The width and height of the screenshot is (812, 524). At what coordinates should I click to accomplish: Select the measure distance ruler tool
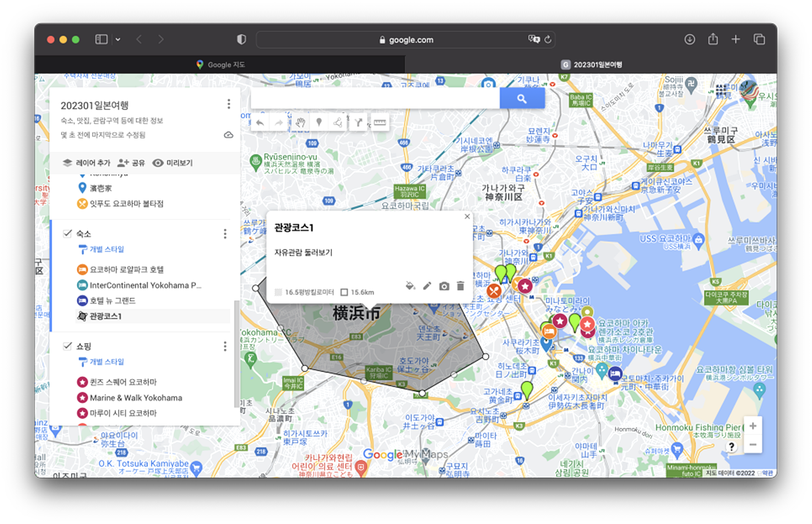coord(379,123)
